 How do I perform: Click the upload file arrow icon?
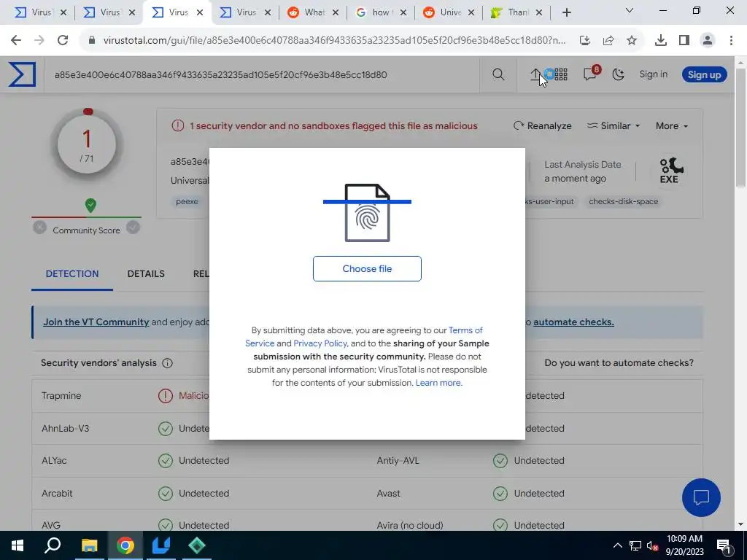[536, 74]
